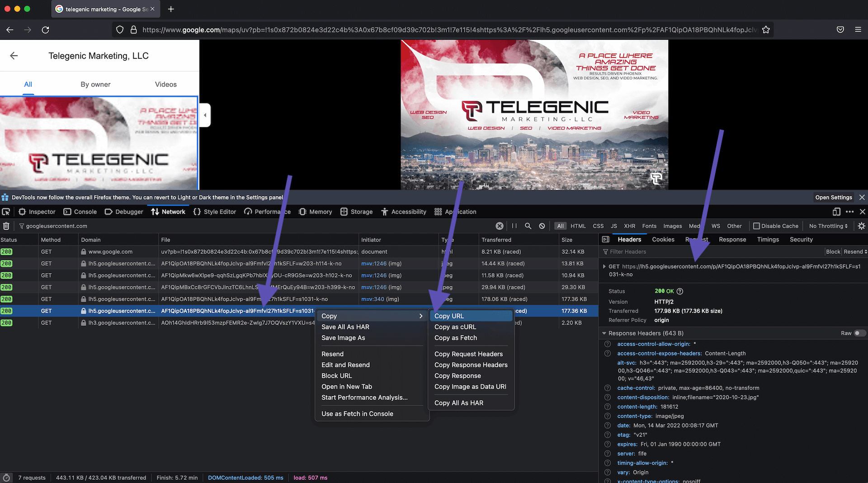The image size is (868, 483).
Task: Open the Timings tab in details pane
Action: click(x=768, y=240)
